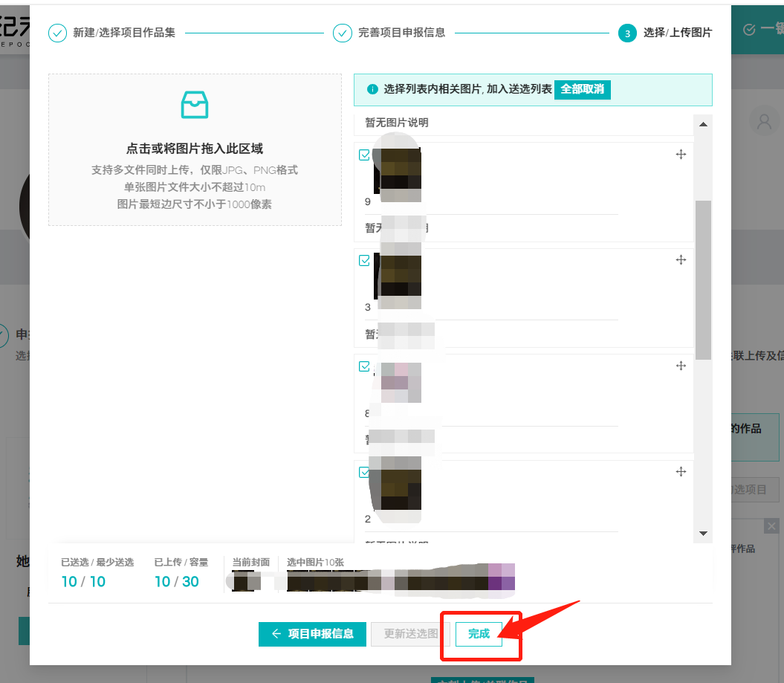Click the thumbnail of image 9

[x=398, y=169]
